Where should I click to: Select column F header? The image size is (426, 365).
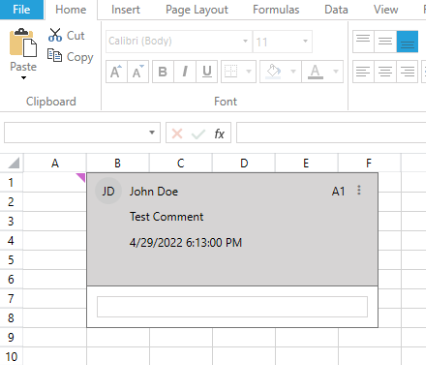click(369, 163)
